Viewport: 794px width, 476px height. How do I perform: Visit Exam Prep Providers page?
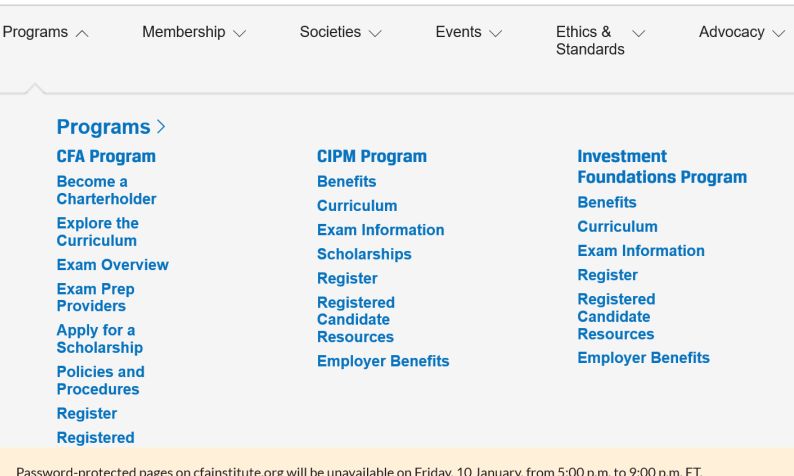pyautogui.click(x=95, y=298)
